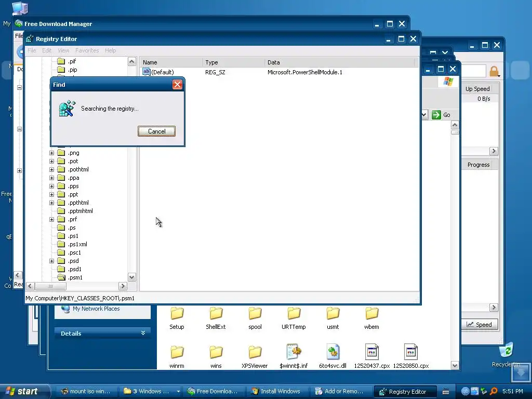
Task: Click the tree's horizontal scrollbar left arrow
Action: (x=30, y=286)
